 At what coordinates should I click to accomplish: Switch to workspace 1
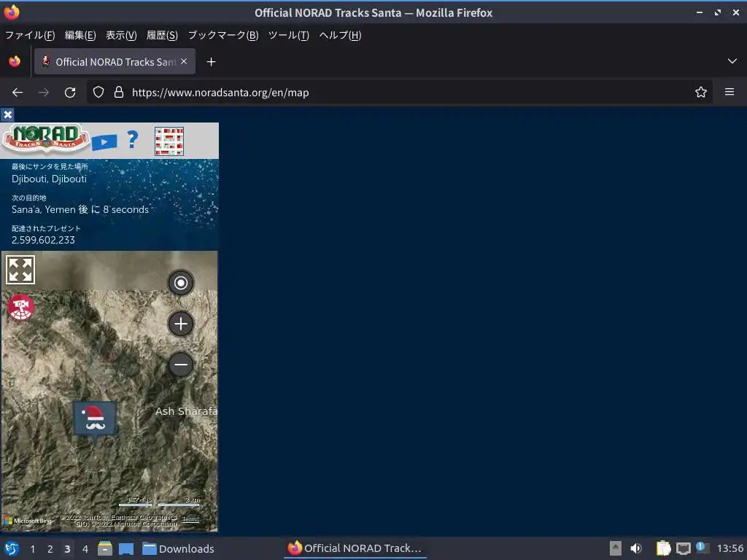pyautogui.click(x=32, y=549)
